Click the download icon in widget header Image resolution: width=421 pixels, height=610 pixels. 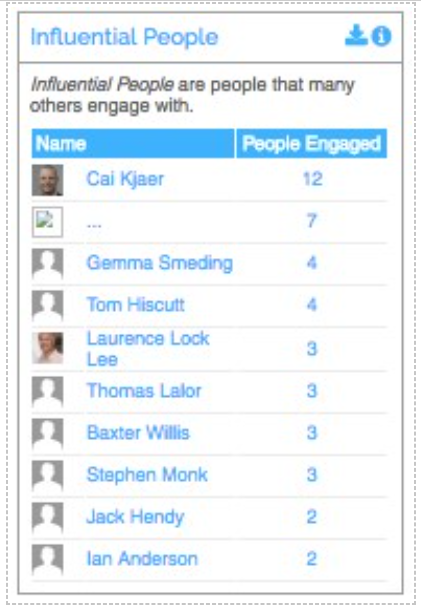pyautogui.click(x=356, y=36)
